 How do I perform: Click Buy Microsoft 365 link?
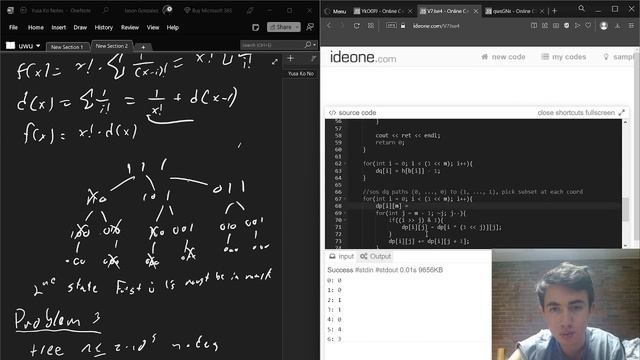(x=208, y=11)
